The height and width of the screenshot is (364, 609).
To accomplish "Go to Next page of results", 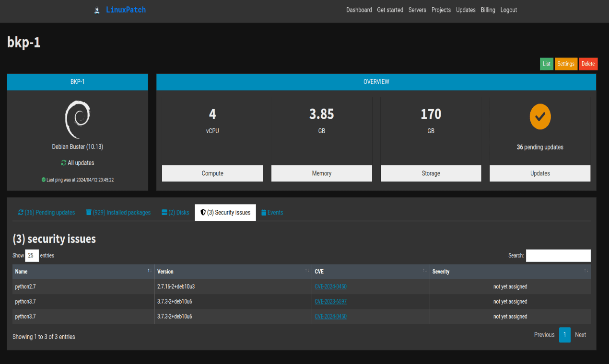I will coord(580,335).
